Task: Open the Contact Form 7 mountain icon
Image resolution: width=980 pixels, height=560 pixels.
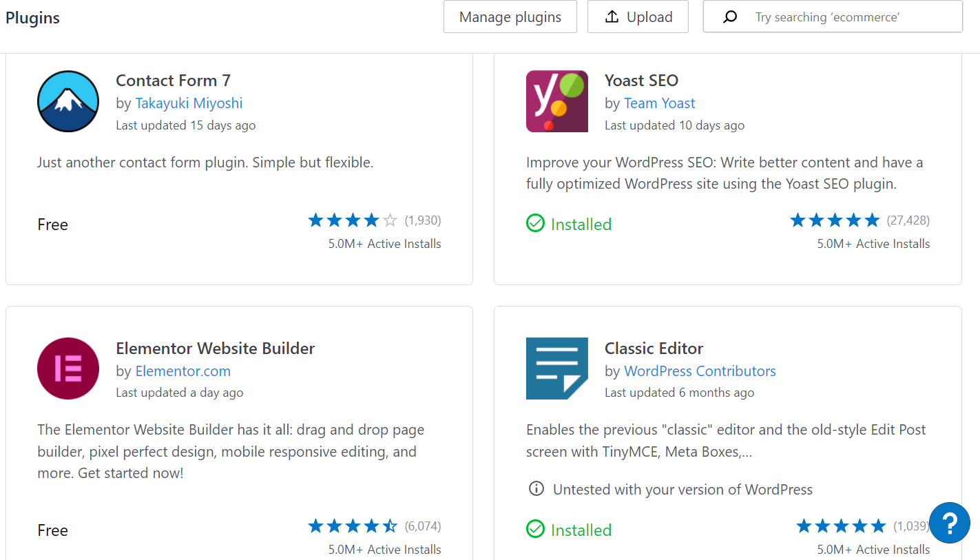Action: (68, 101)
